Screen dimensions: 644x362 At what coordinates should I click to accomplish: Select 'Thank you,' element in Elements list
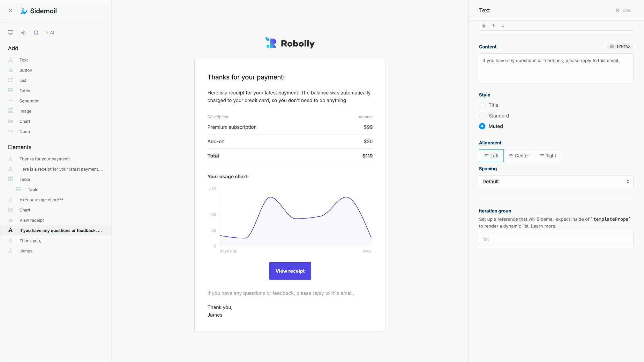point(30,241)
